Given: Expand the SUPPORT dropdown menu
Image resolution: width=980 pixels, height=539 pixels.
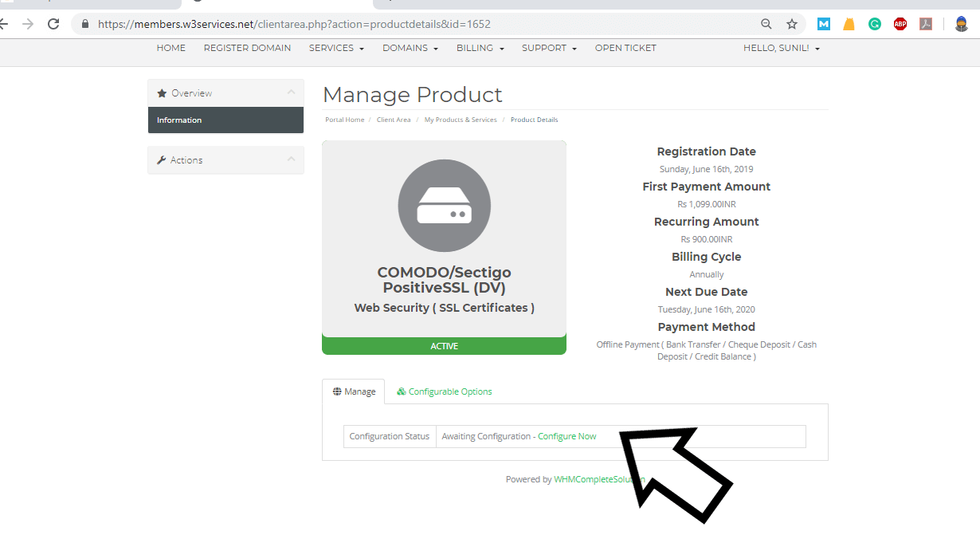Looking at the screenshot, I should coord(550,48).
